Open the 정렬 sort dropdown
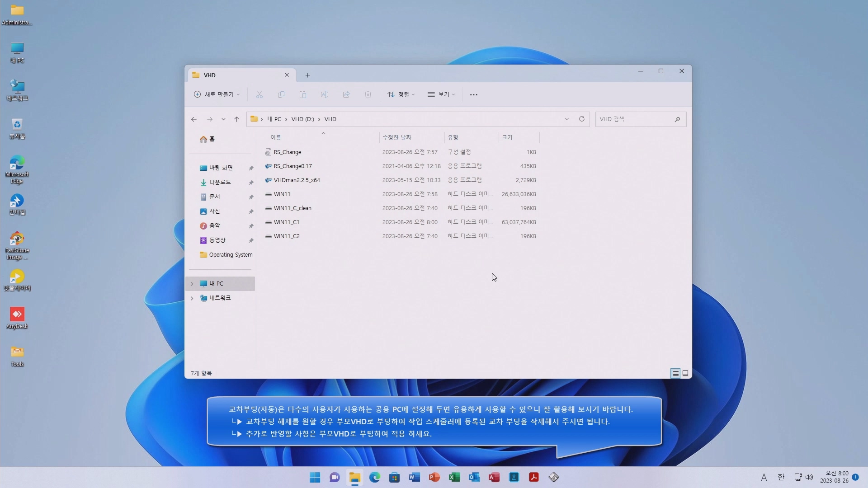 coord(401,94)
